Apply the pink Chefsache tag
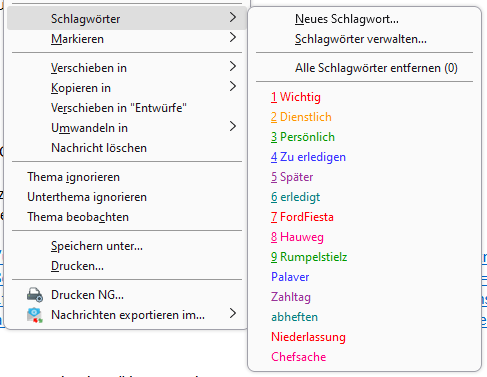Screen dimensions: 487x377 click(x=299, y=357)
